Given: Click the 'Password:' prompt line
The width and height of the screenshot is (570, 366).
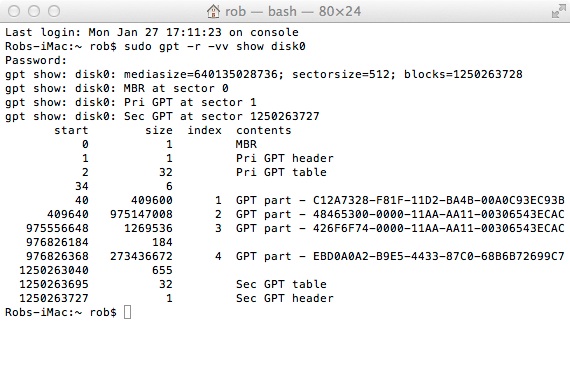Looking at the screenshot, I should (x=36, y=60).
